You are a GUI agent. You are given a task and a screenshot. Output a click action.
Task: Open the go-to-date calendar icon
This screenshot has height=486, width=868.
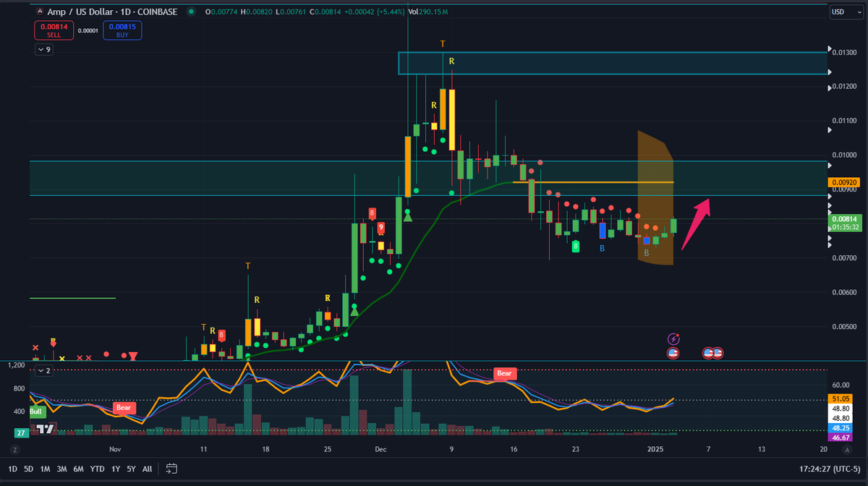171,469
